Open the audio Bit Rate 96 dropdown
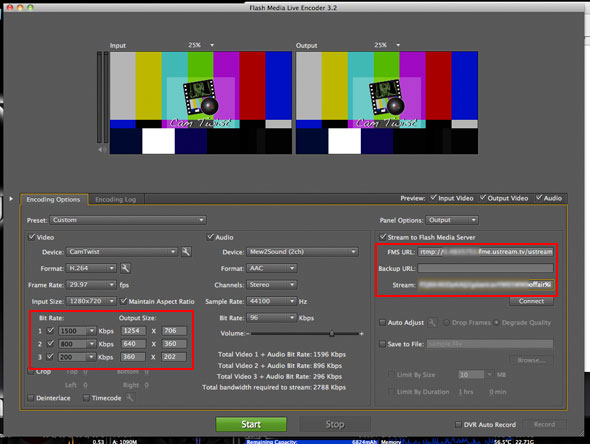This screenshot has width=590, height=444. point(272,318)
